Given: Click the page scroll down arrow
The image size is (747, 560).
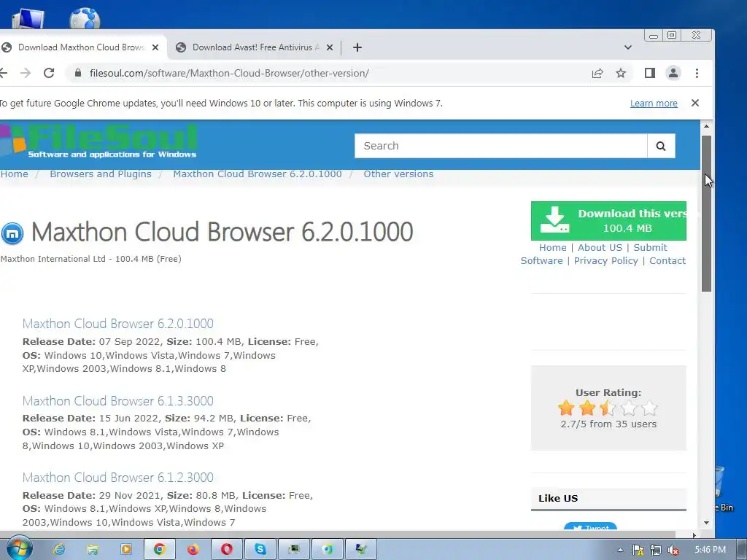Looking at the screenshot, I should 706,522.
